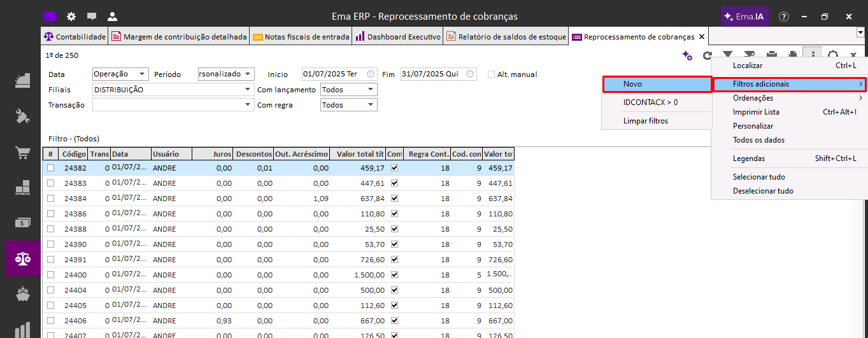The height and width of the screenshot is (338, 868).
Task: Open the Com lançamento dropdown
Action: (371, 90)
